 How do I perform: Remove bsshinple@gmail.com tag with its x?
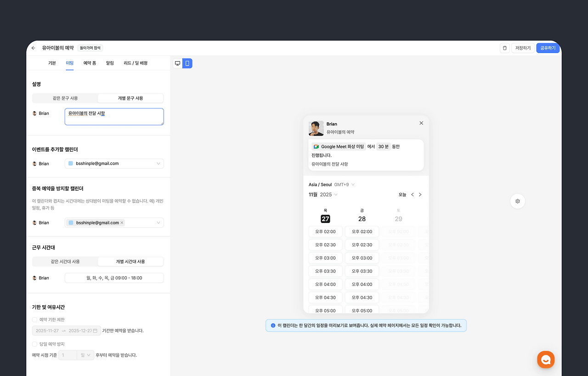[122, 223]
